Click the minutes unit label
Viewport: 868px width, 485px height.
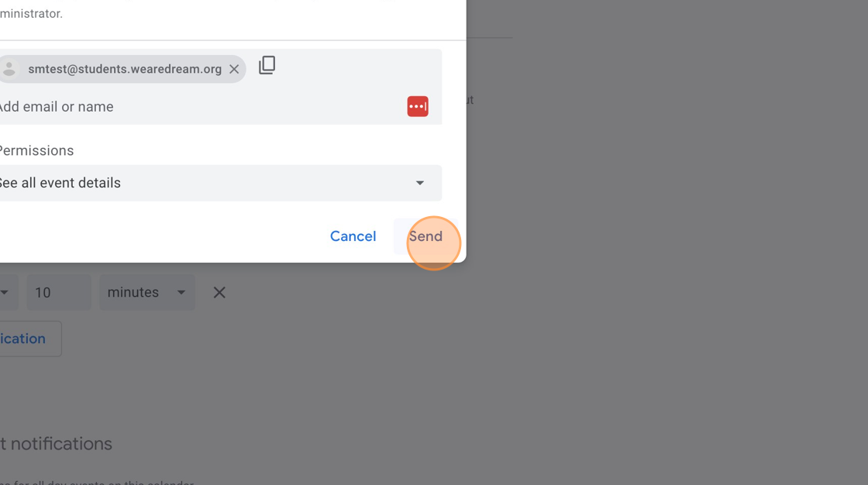pos(133,292)
